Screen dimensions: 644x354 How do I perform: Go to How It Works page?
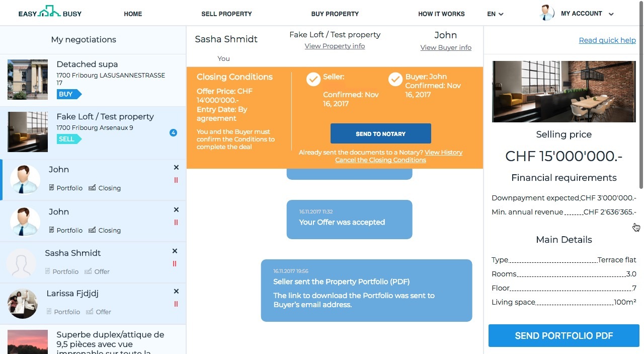point(441,14)
